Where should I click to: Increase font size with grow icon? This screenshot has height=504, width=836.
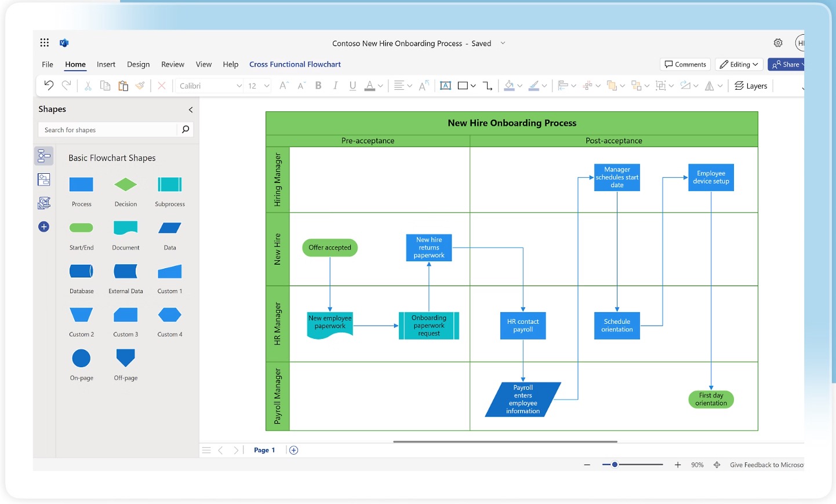tap(283, 86)
